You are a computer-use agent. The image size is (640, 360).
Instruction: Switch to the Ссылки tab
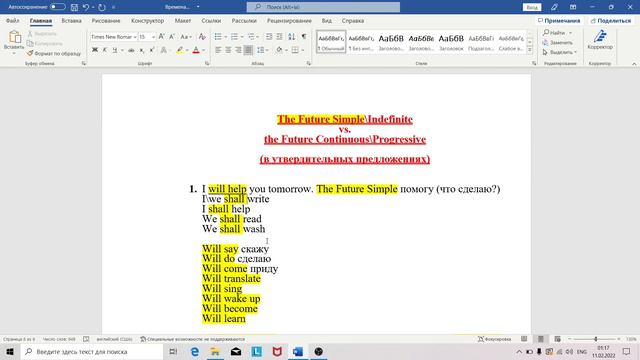(211, 20)
